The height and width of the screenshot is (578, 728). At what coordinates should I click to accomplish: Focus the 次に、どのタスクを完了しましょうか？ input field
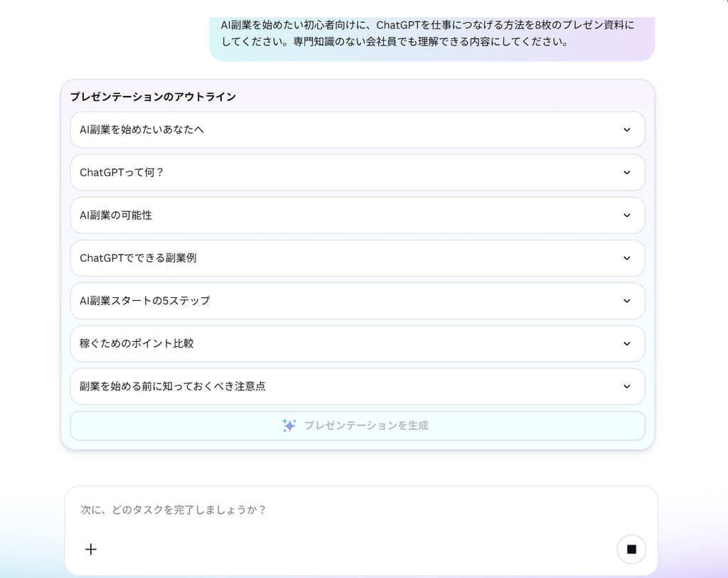[x=360, y=510]
